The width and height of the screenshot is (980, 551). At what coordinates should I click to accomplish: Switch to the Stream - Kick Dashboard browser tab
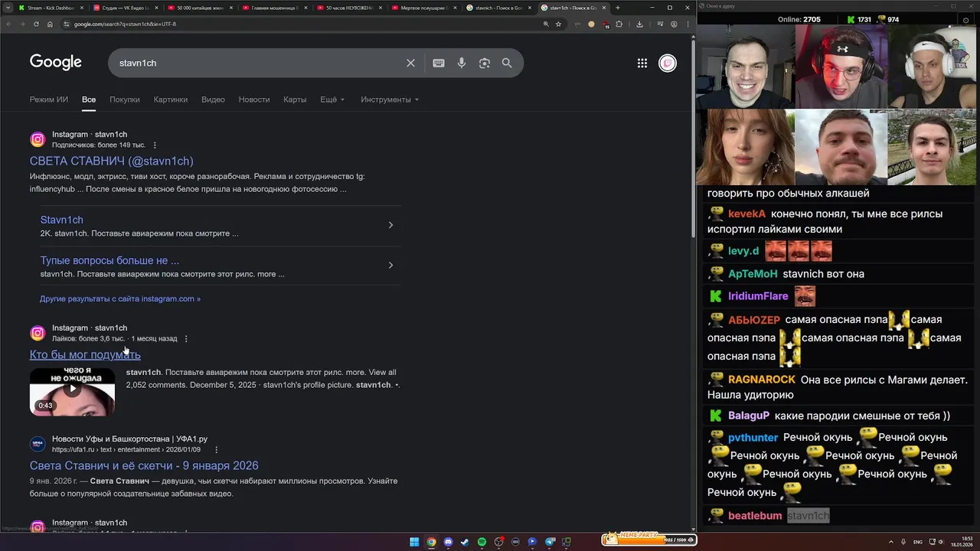[x=51, y=8]
